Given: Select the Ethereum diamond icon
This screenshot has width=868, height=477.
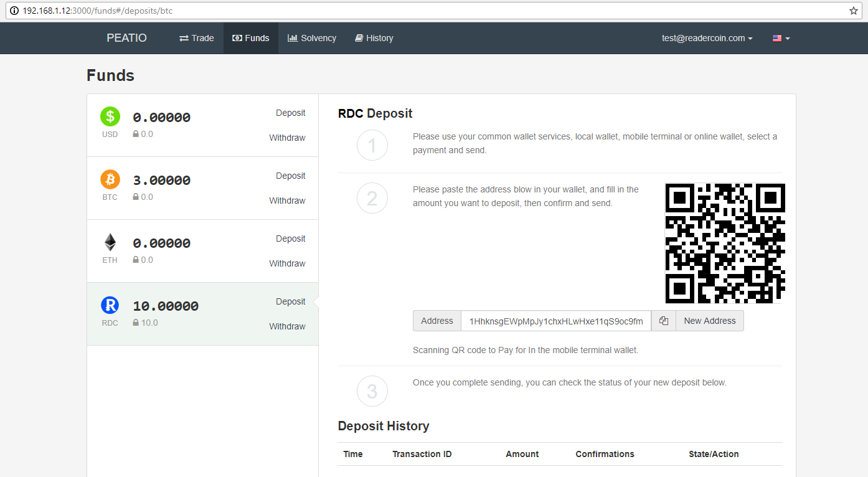Looking at the screenshot, I should pyautogui.click(x=110, y=242).
